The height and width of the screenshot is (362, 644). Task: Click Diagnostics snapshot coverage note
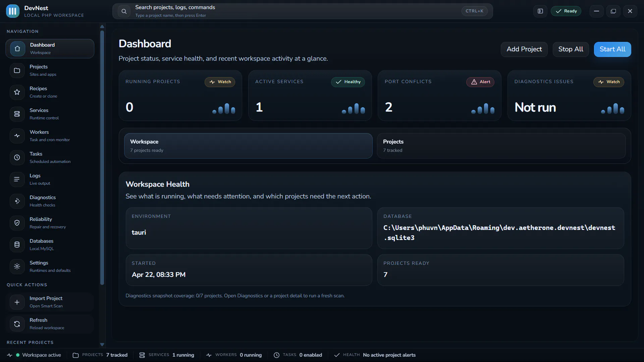(235, 296)
